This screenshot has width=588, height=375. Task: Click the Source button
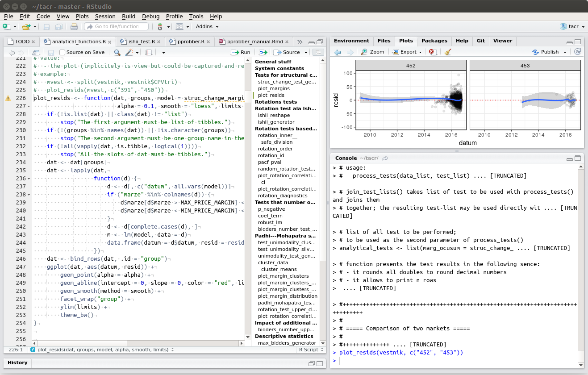(286, 52)
